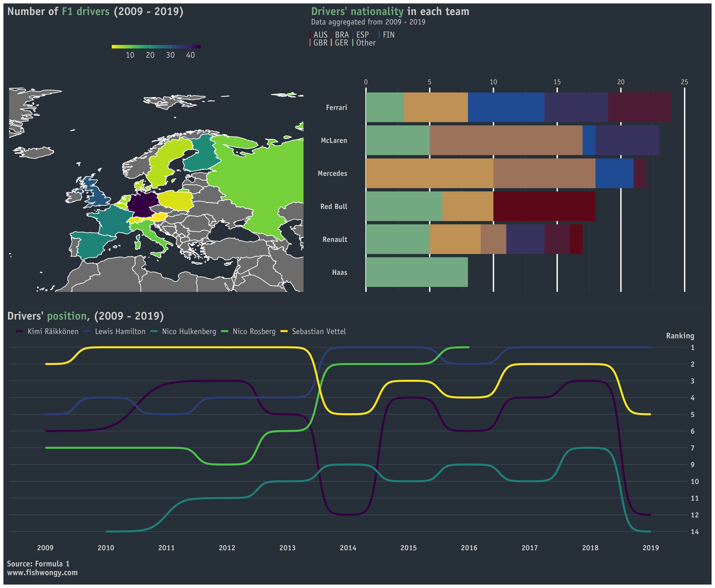
Task: Click Mercedes' orange GER bar segment
Action: pyautogui.click(x=430, y=173)
